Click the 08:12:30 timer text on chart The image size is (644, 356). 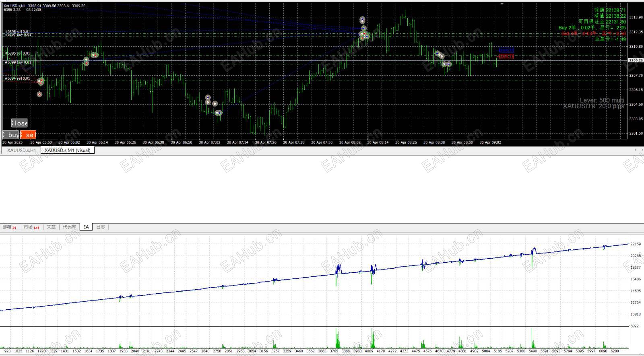33,10
